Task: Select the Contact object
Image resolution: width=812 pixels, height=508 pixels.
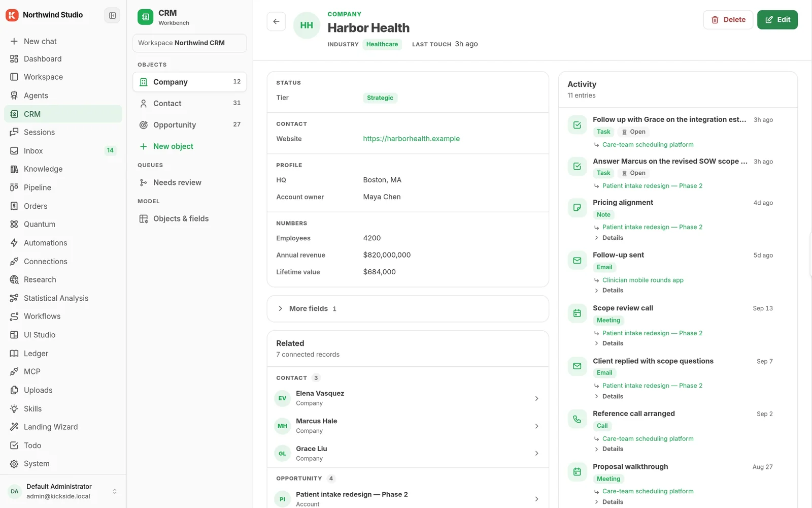Action: tap(190, 103)
